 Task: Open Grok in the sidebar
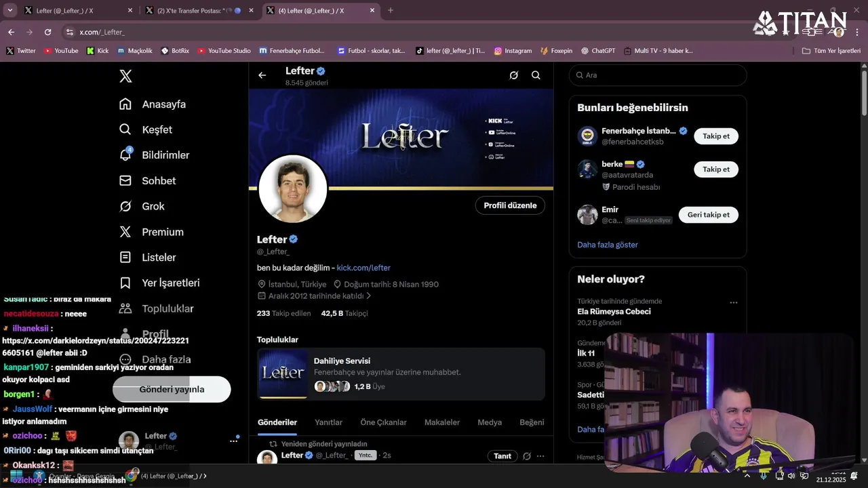tap(142, 206)
